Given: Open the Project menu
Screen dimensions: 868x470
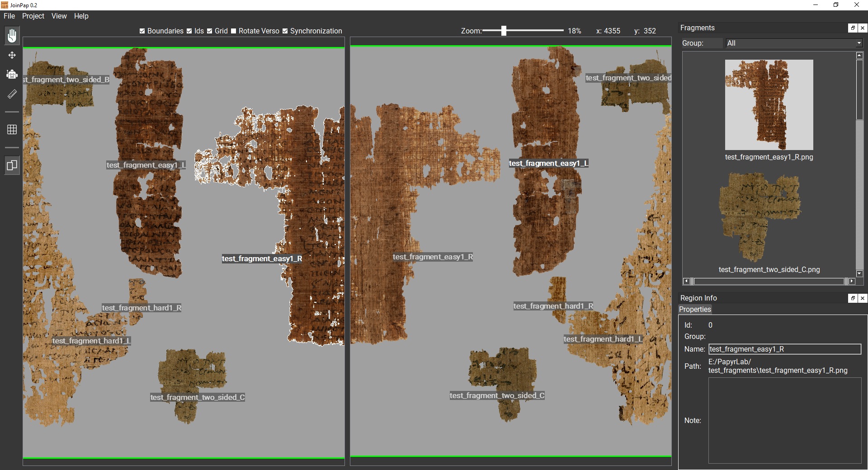Looking at the screenshot, I should [x=33, y=16].
